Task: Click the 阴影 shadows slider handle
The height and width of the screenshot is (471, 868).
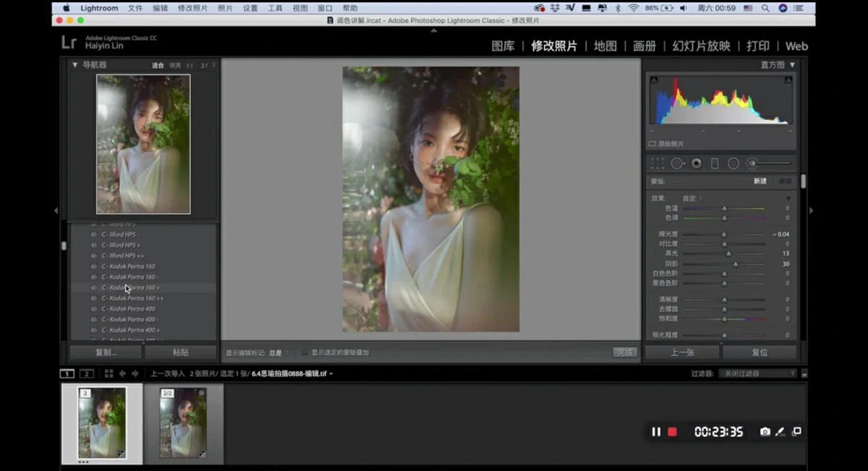Action: pos(735,264)
